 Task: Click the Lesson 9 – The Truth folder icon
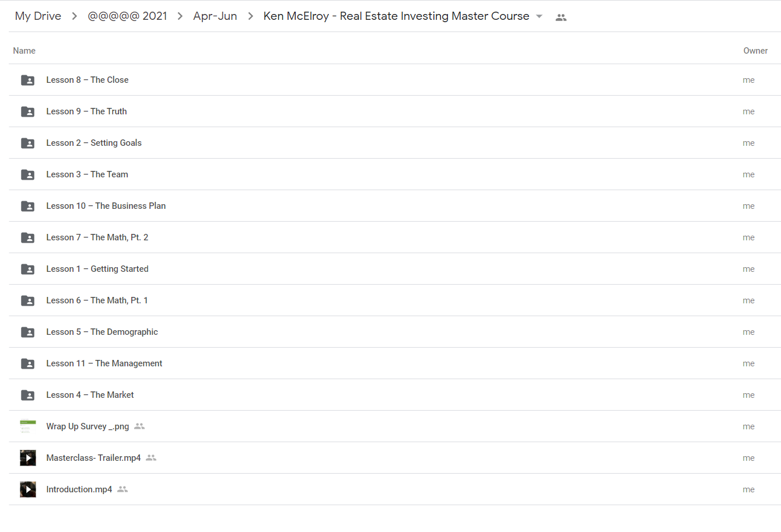pyautogui.click(x=27, y=111)
